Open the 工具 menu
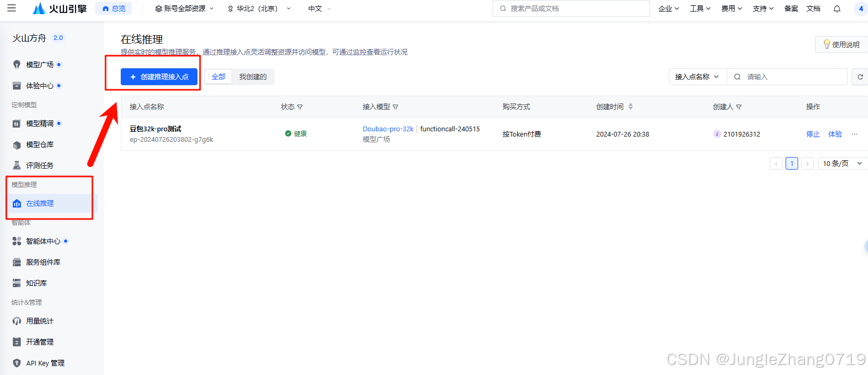Viewport: 868px width, 375px height. [700, 8]
